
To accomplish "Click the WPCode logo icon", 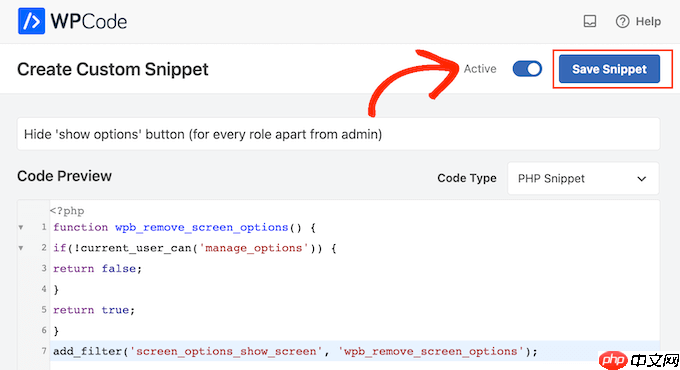I will coord(31,21).
